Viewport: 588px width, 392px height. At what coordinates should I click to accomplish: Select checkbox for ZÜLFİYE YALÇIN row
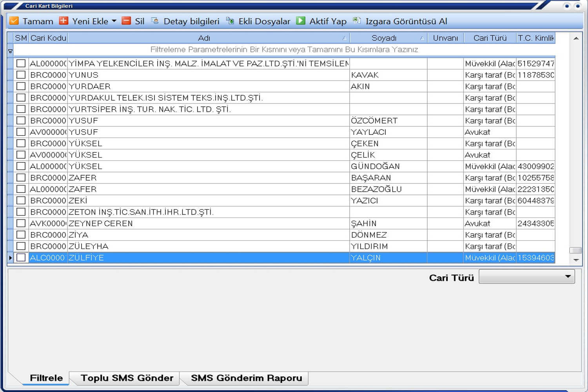click(21, 258)
